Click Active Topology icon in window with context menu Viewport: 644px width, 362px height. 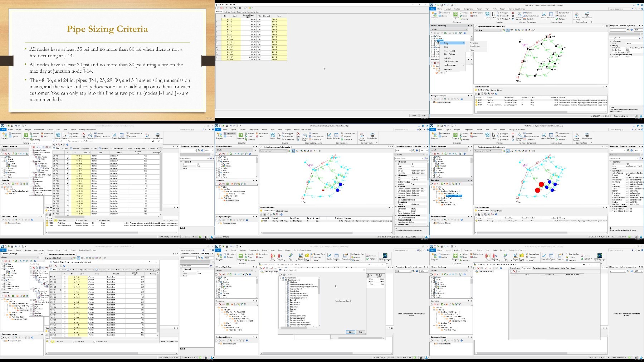(x=577, y=16)
